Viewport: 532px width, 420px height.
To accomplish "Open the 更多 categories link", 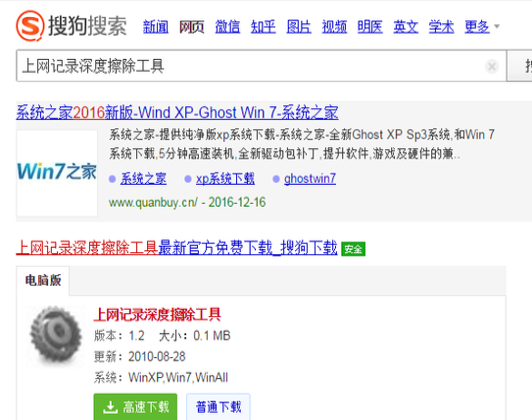I will 477,26.
